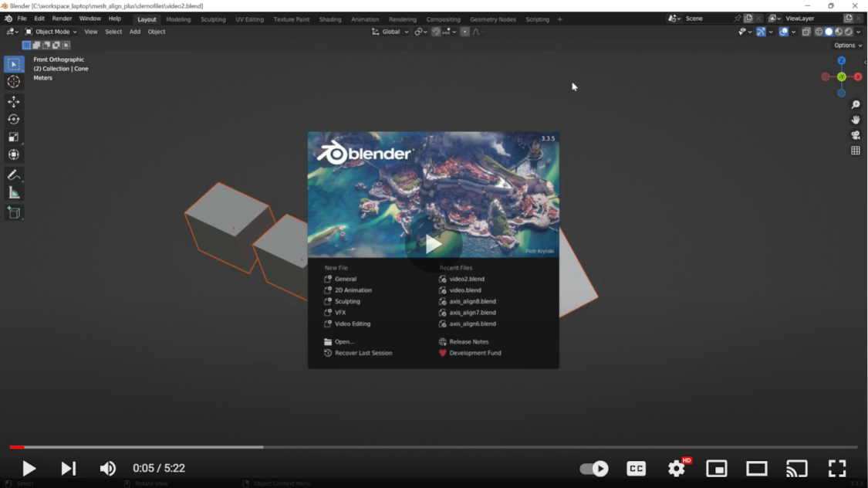Select the Move tool

click(x=14, y=101)
